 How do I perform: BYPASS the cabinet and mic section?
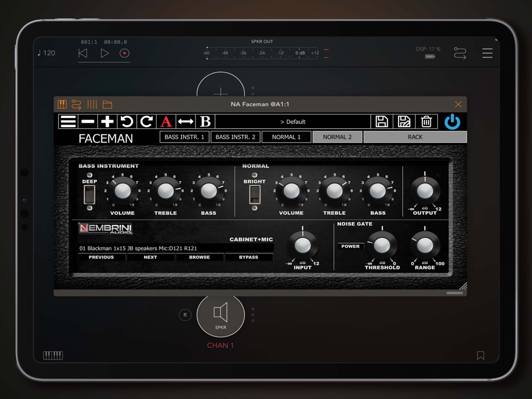point(248,257)
